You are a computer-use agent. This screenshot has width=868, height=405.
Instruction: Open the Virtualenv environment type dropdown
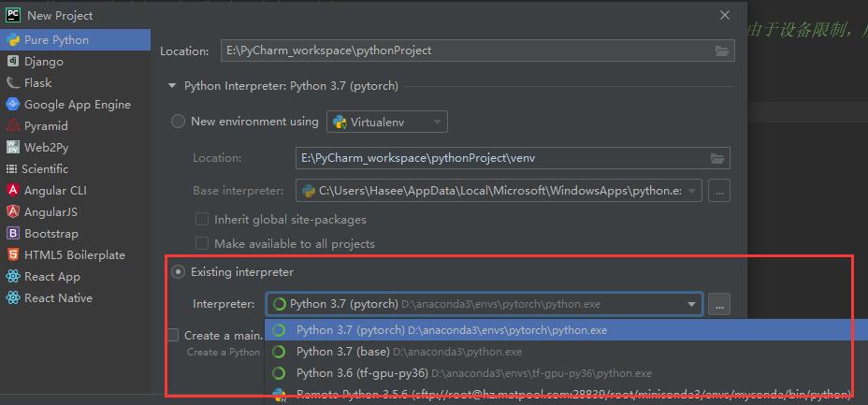pos(387,122)
